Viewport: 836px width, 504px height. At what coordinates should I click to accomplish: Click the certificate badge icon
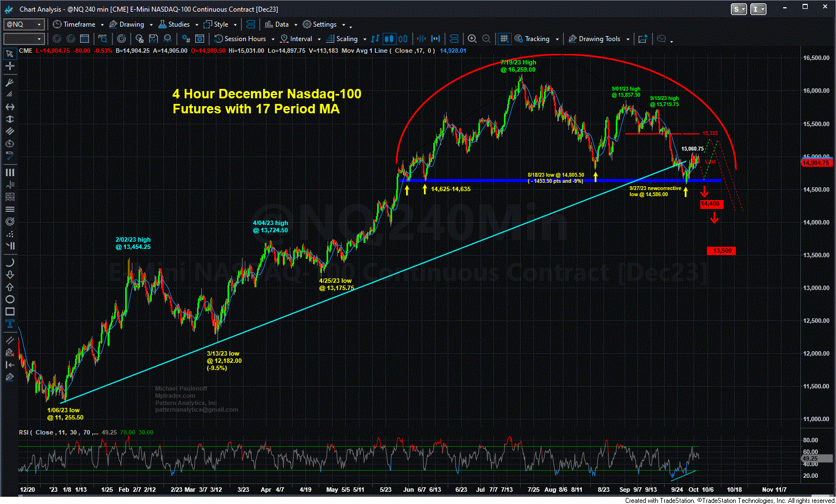167,39
